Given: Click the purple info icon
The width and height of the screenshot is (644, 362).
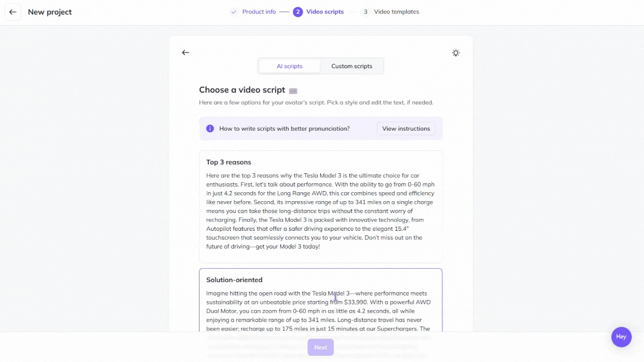Looking at the screenshot, I should point(210,128).
